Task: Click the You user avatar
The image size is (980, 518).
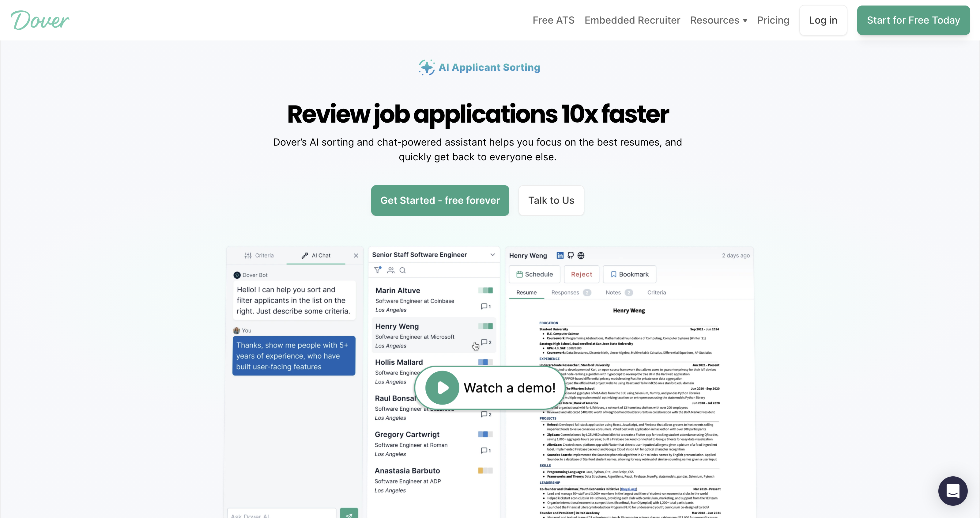Action: pyautogui.click(x=237, y=331)
